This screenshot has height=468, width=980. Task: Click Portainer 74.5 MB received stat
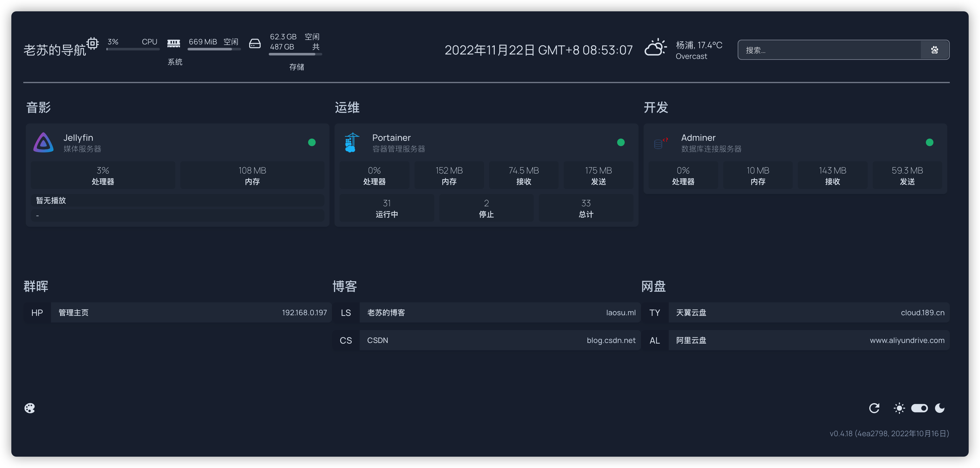coord(523,175)
